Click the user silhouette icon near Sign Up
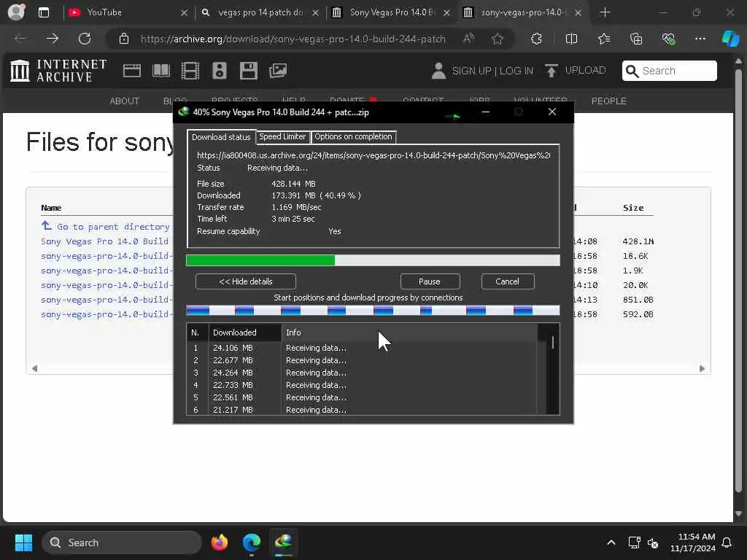 click(438, 71)
